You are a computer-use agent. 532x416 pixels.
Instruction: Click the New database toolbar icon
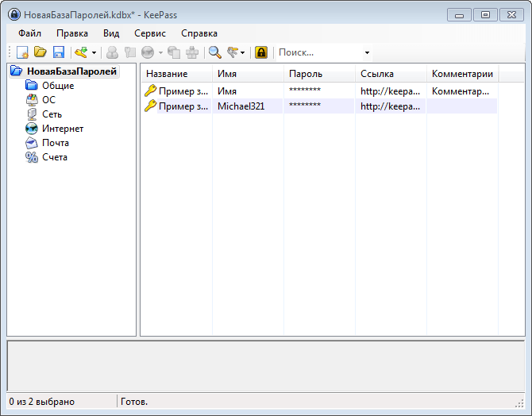[22, 52]
